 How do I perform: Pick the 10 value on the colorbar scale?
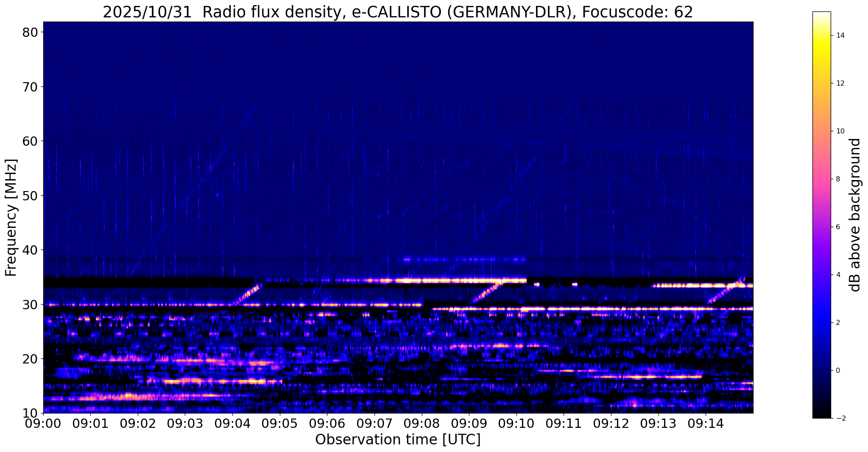click(x=840, y=131)
